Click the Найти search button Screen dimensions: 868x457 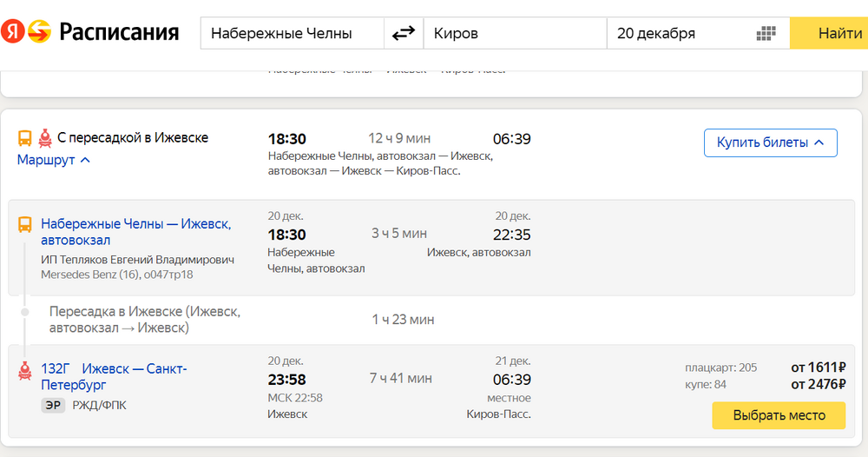coord(832,33)
